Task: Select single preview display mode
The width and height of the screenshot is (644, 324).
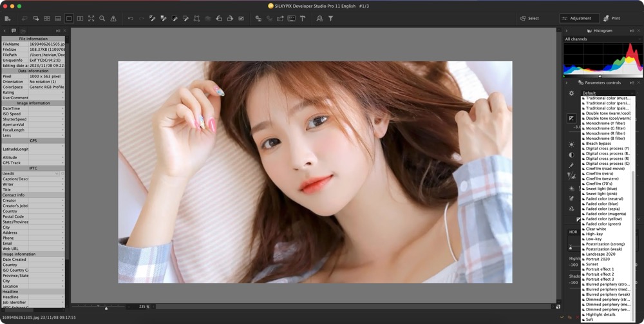Action: point(69,19)
